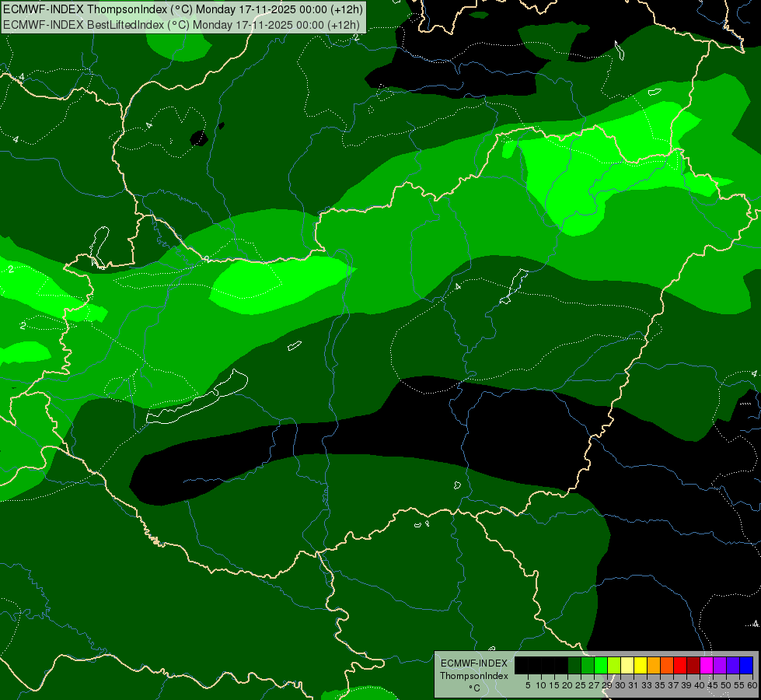Select the purple legend swatch for 45–50
The width and height of the screenshot is (761, 700).
[x=720, y=666]
